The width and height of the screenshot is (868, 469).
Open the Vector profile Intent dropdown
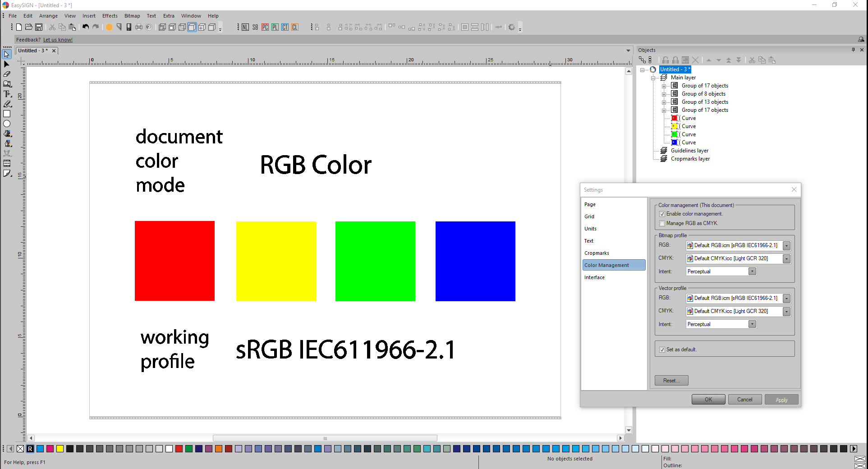[x=752, y=324]
